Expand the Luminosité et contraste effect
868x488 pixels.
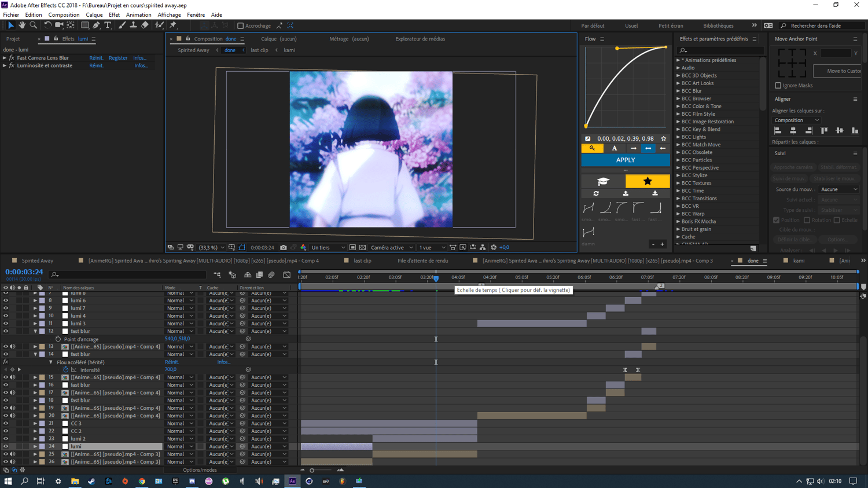coord(5,65)
